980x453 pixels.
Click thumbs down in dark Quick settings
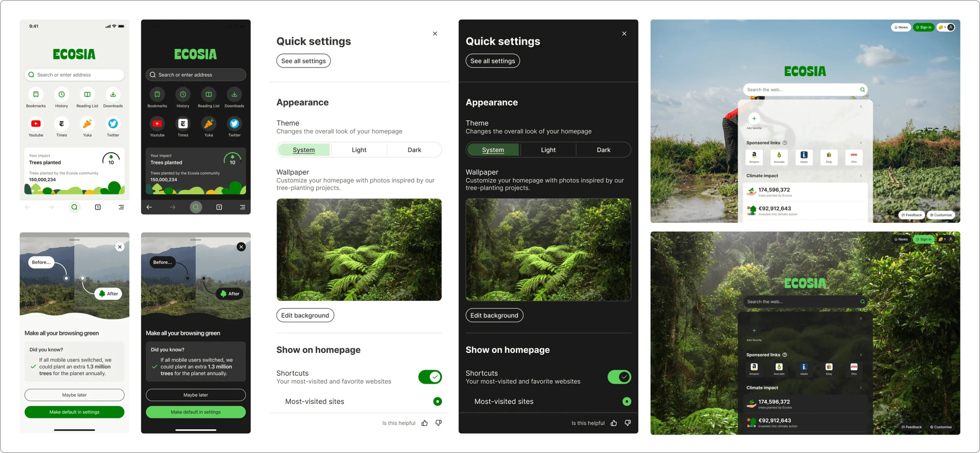tap(628, 423)
